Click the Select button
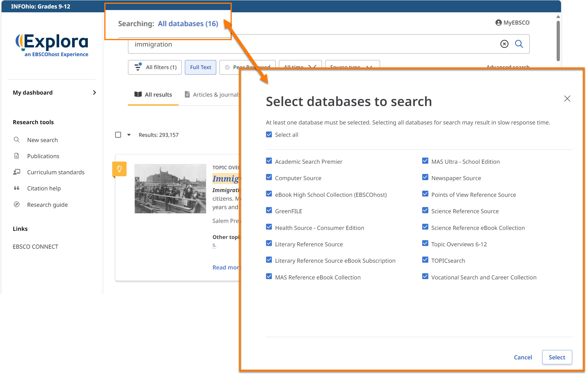Image resolution: width=588 pixels, height=374 pixels. click(x=557, y=357)
